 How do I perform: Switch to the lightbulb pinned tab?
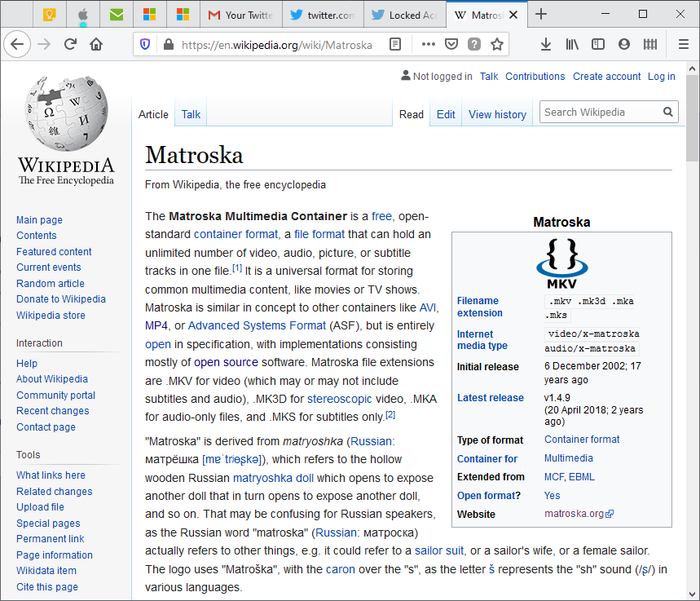click(x=49, y=15)
